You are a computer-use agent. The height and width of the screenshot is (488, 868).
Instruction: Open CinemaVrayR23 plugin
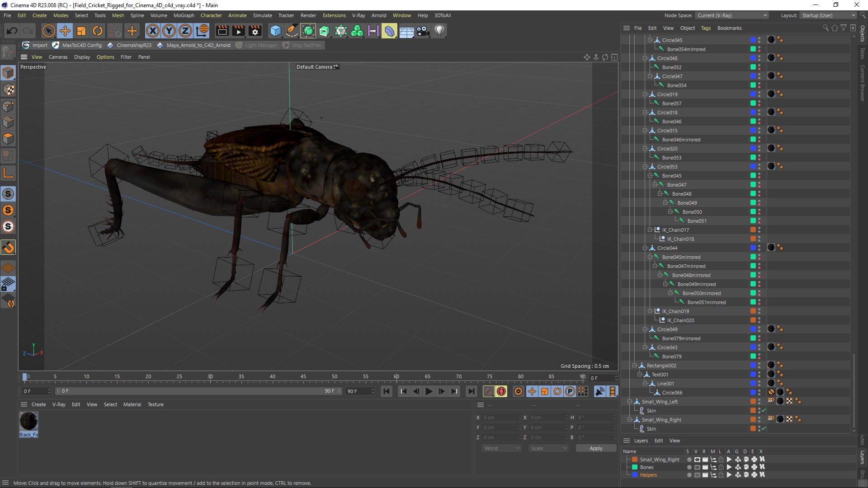[x=129, y=45]
